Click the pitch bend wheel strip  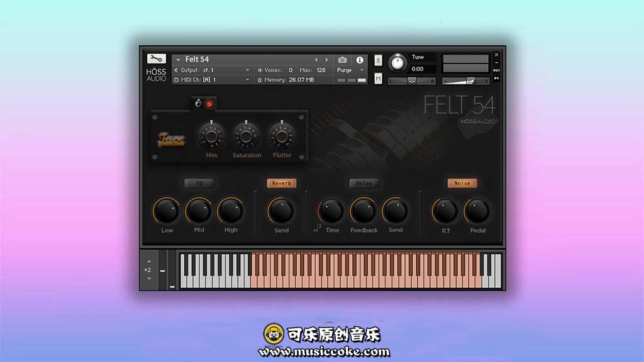coord(163,270)
